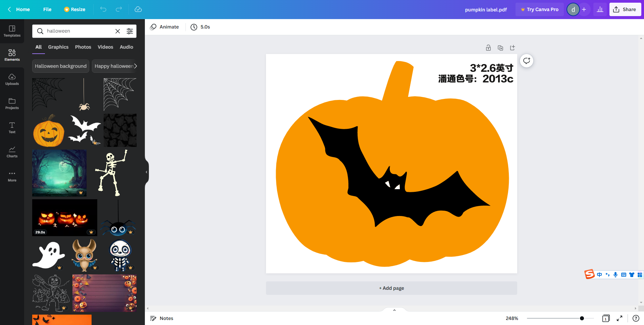Show more suggested search chips
The width and height of the screenshot is (644, 325).
tap(136, 66)
